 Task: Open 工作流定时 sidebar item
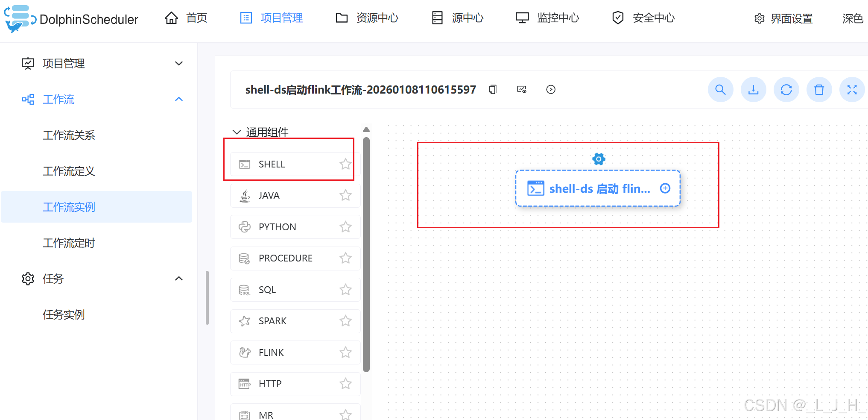click(69, 243)
